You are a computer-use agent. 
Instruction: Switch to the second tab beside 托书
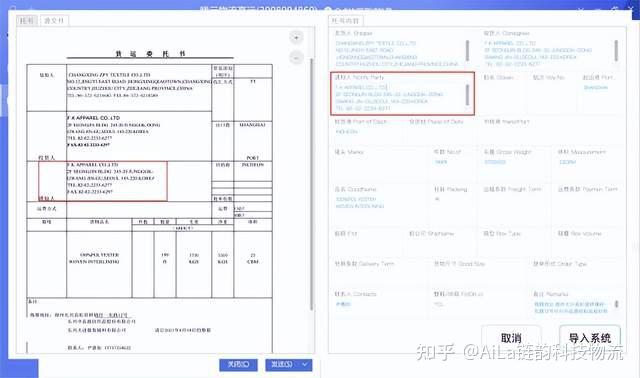54,20
